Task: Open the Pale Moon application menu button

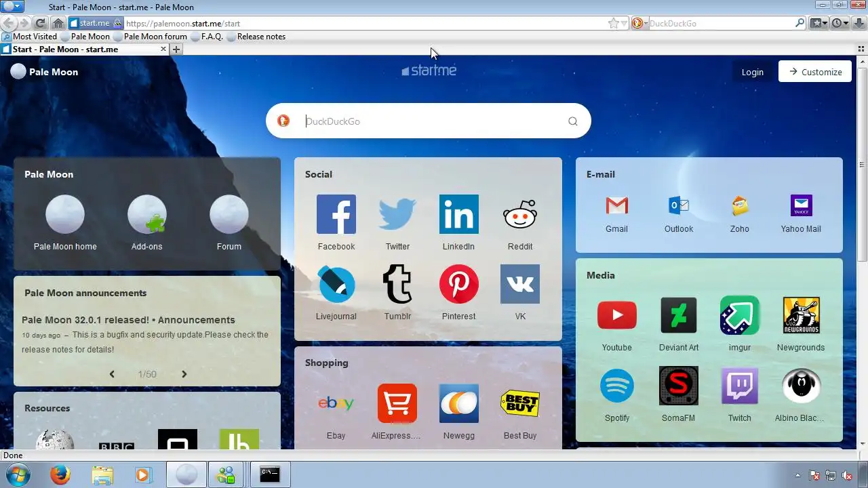Action: pyautogui.click(x=13, y=7)
